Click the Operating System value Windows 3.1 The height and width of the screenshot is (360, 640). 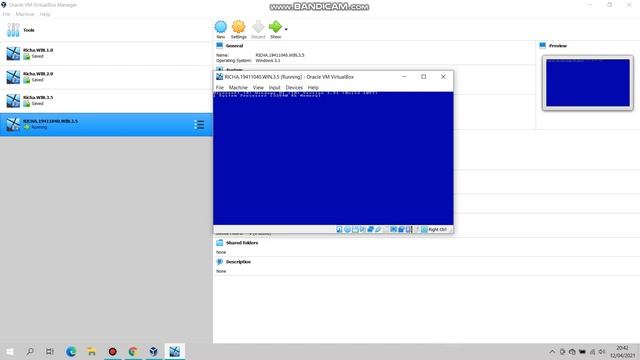pos(268,60)
